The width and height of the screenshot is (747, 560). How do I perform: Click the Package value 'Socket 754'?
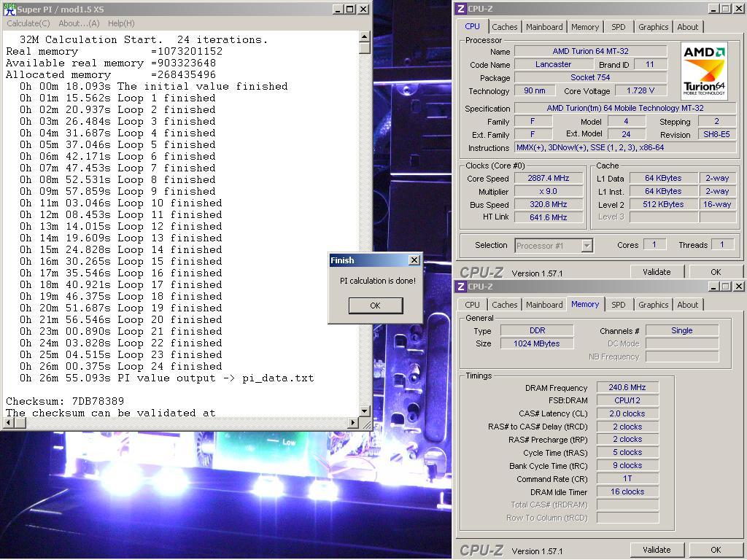(x=590, y=77)
